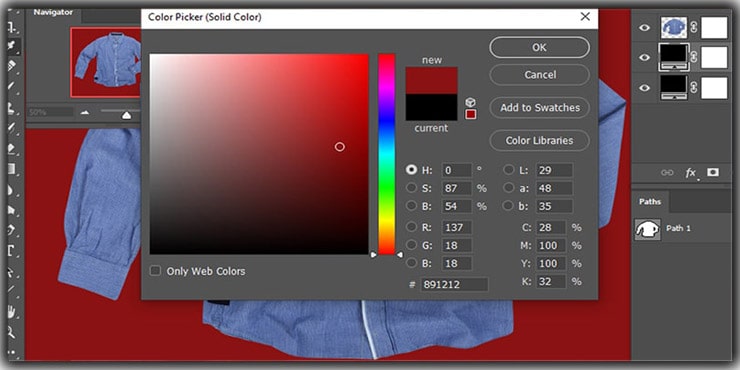Select the S saturation radio button
This screenshot has height=370, width=740.
click(x=412, y=188)
